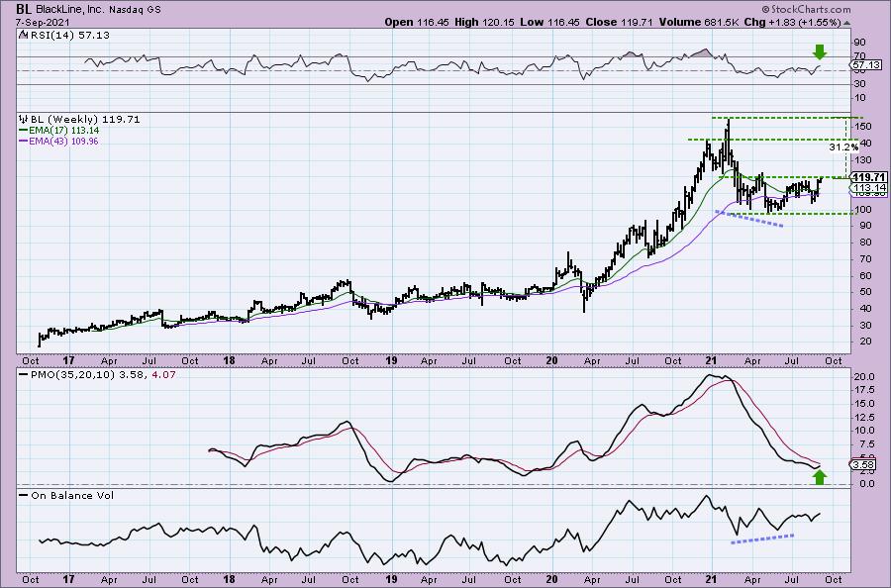Click the Volume 681.5K value
This screenshot has height=588, width=891.
coord(700,22)
